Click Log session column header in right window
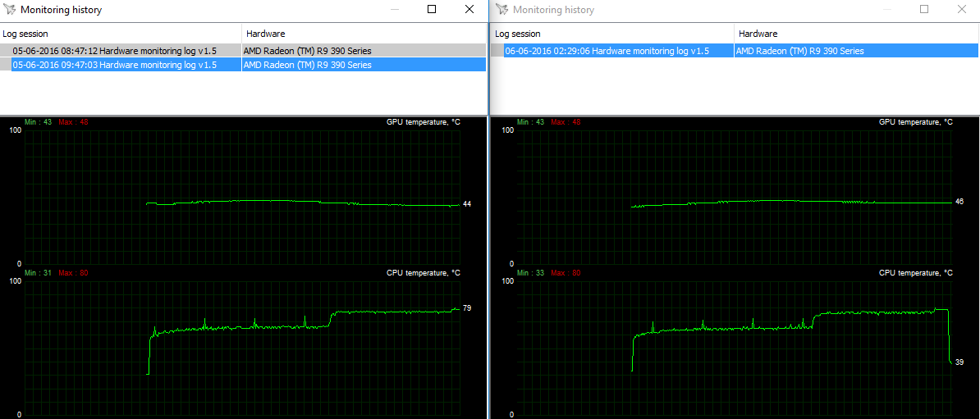Viewport: 980px width, 419px height. (613, 34)
